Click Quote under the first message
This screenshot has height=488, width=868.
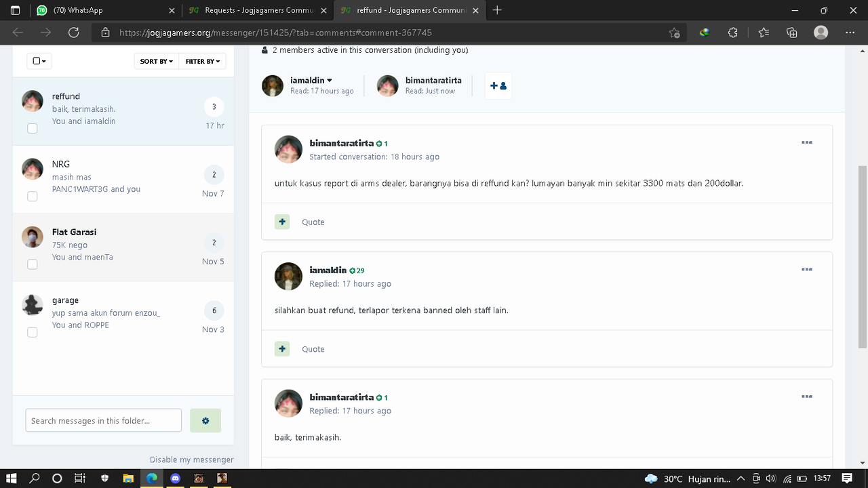pyautogui.click(x=313, y=222)
